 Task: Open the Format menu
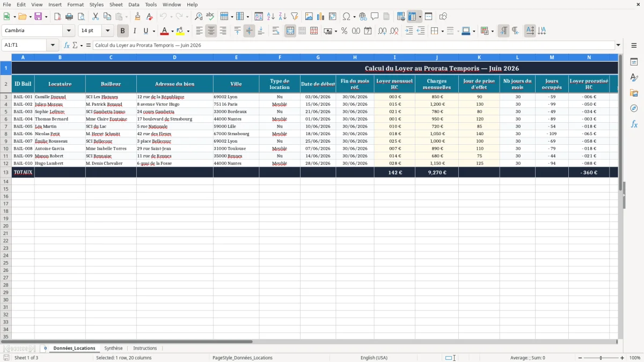76,4
